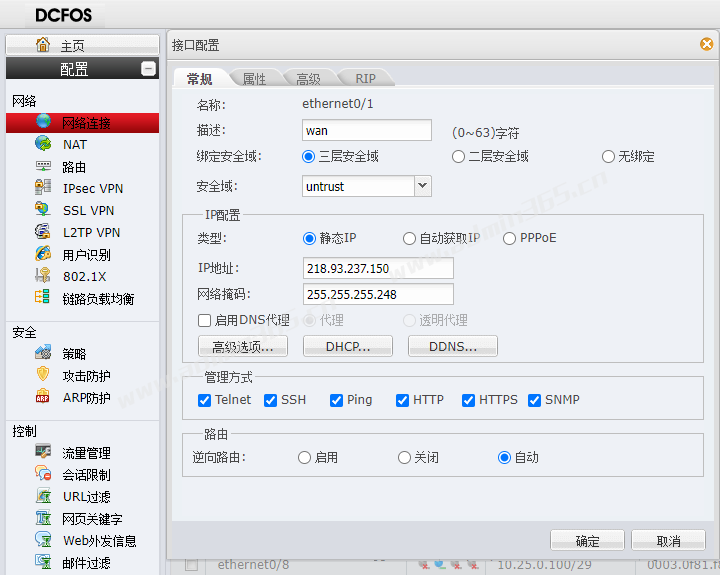Open 主页 in the sidebar
This screenshot has width=720, height=575.
[x=83, y=45]
